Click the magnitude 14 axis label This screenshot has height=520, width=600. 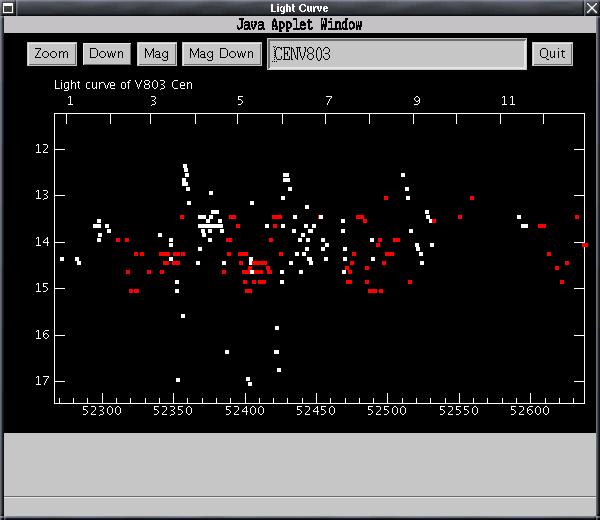[42, 242]
